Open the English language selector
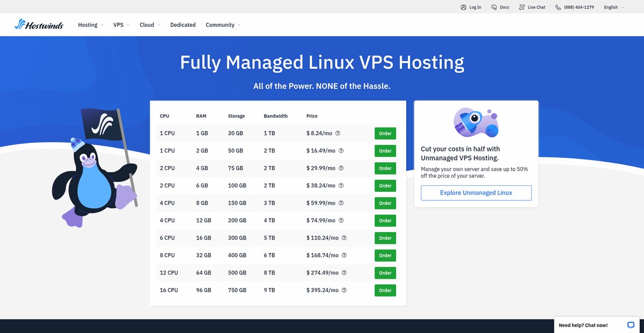644x333 pixels. pos(613,8)
